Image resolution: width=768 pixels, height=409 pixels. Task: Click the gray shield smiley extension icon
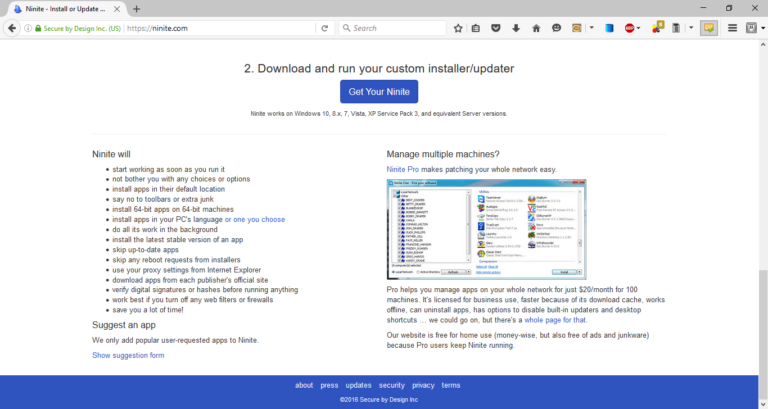tap(751, 28)
